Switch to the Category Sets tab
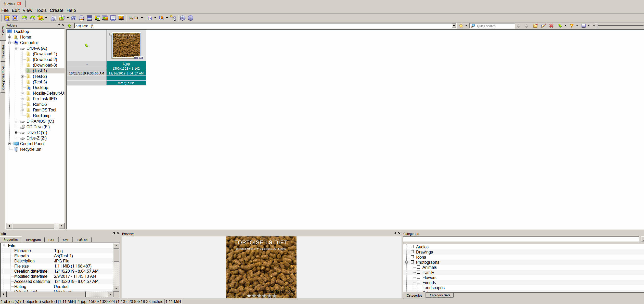Image resolution: width=644 pixels, height=304 pixels. 440,295
